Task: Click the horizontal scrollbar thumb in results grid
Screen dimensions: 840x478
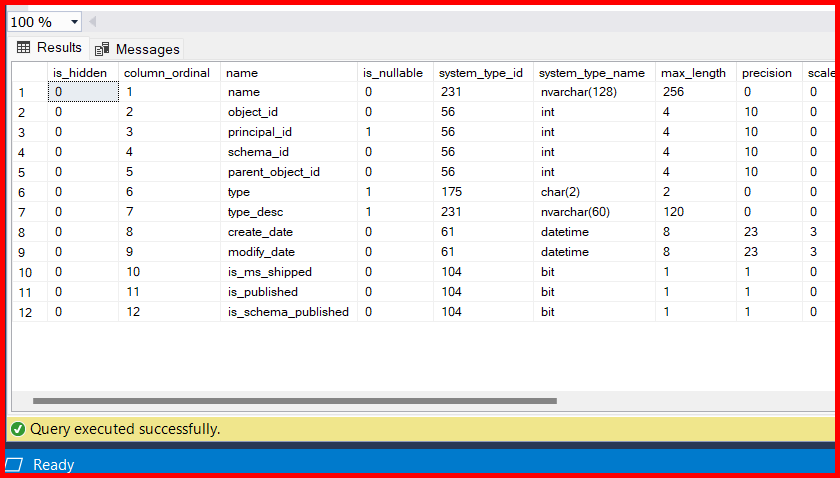Action: (294, 401)
